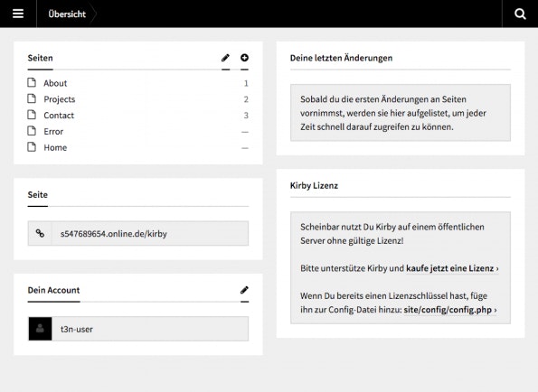
Task: Open the Contact page entry
Action: click(138, 115)
